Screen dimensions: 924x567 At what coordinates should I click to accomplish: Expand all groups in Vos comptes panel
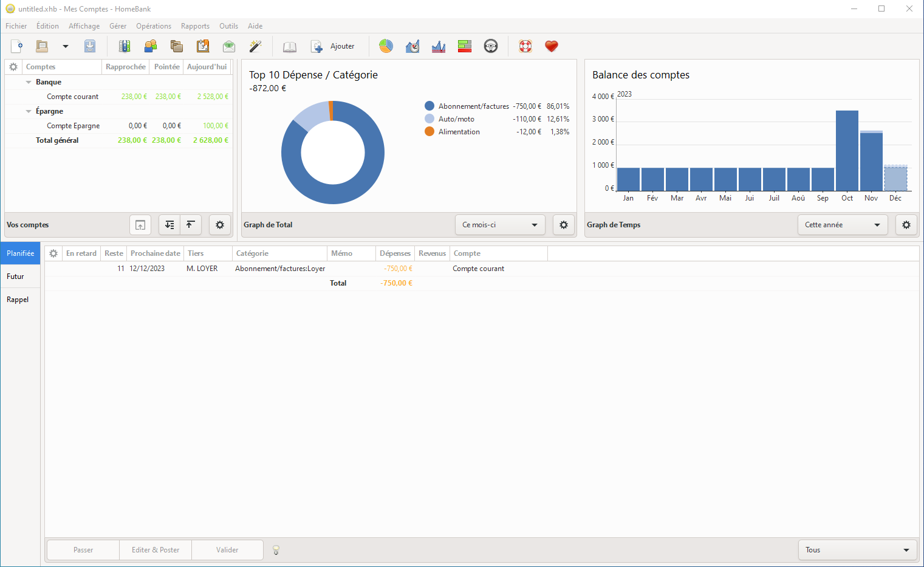(x=169, y=225)
